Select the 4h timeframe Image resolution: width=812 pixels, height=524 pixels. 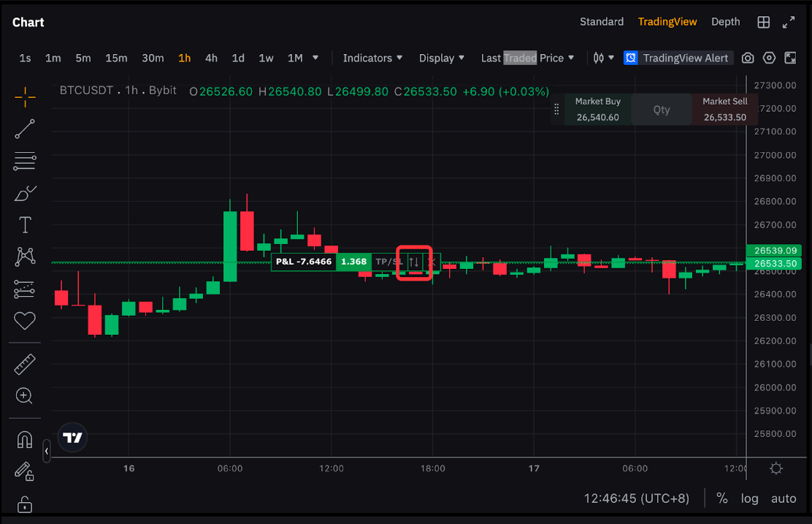point(211,58)
